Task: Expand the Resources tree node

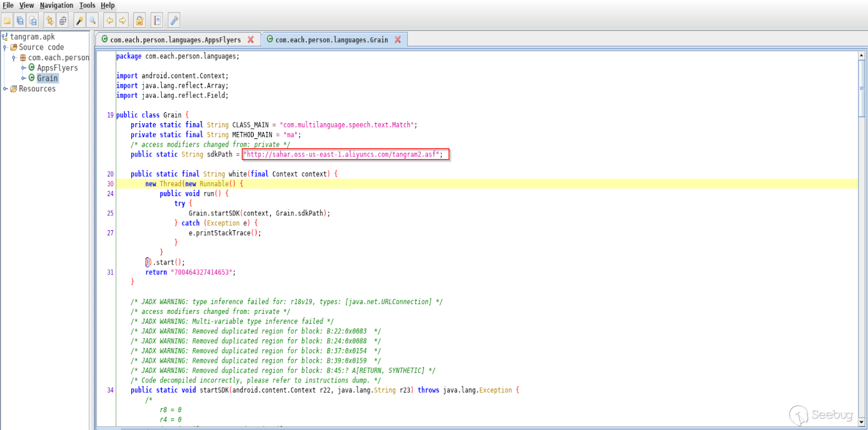Action: coord(5,88)
